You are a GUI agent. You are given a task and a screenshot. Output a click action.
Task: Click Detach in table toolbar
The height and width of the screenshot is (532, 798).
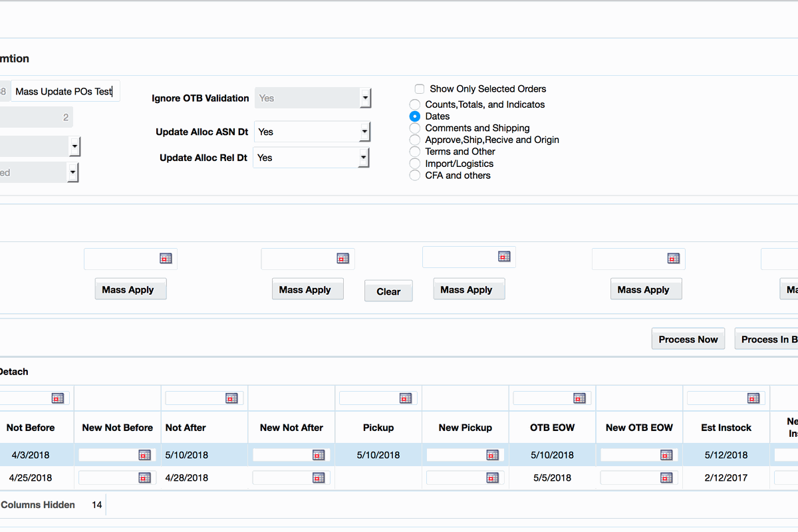coord(13,372)
